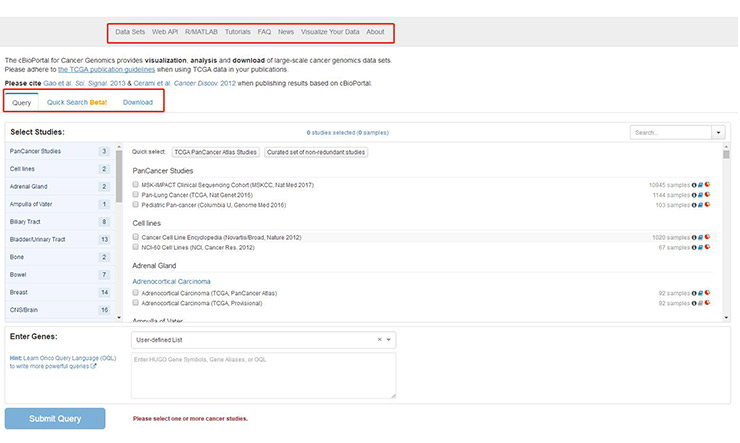The height and width of the screenshot is (443, 740).
Task: Click 0 studies selected summary link
Action: [348, 133]
